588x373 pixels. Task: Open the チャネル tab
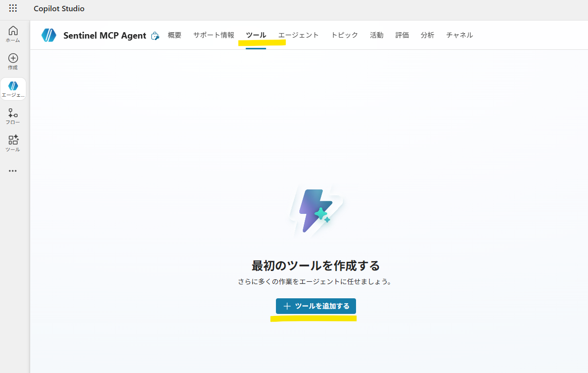(x=460, y=35)
